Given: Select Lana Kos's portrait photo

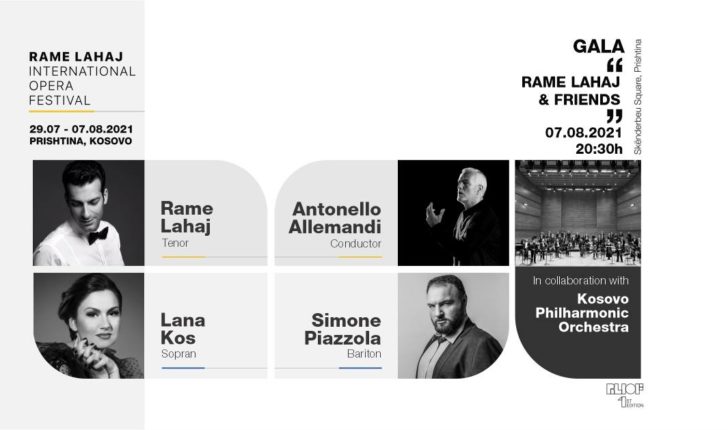Looking at the screenshot, I should pyautogui.click(x=89, y=326).
